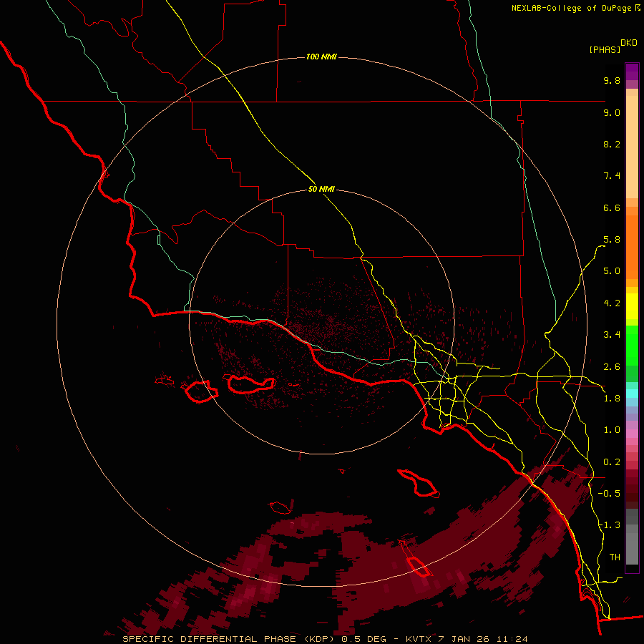This screenshot has height=644, width=644.
Task: Click the 5.0 color scale value
Action: coord(612,271)
